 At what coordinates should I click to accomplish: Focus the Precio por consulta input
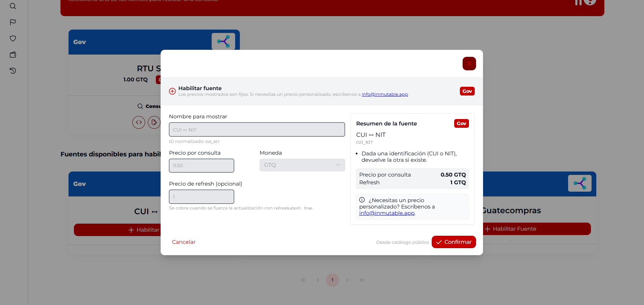(x=201, y=165)
